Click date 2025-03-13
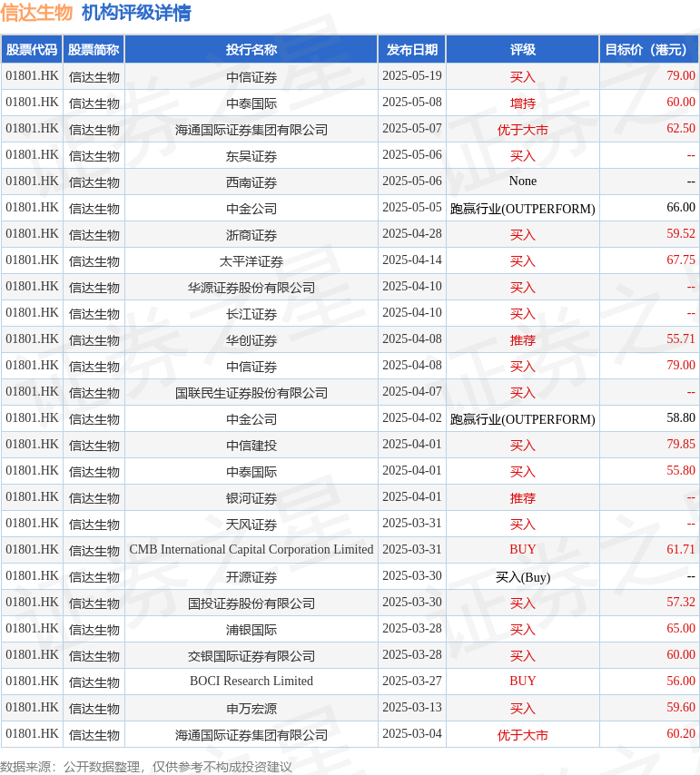Image resolution: width=700 pixels, height=775 pixels. 412,707
